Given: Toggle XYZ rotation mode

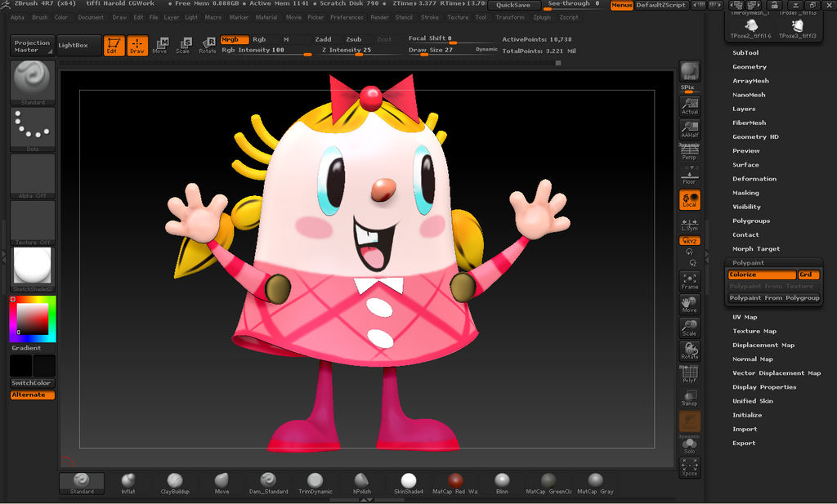Looking at the screenshot, I should (690, 240).
